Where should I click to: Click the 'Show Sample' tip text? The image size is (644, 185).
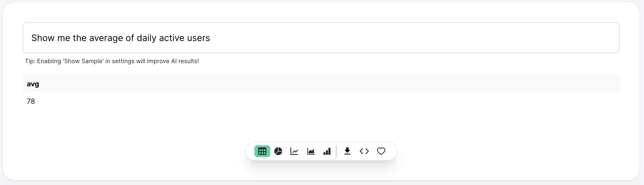click(84, 61)
